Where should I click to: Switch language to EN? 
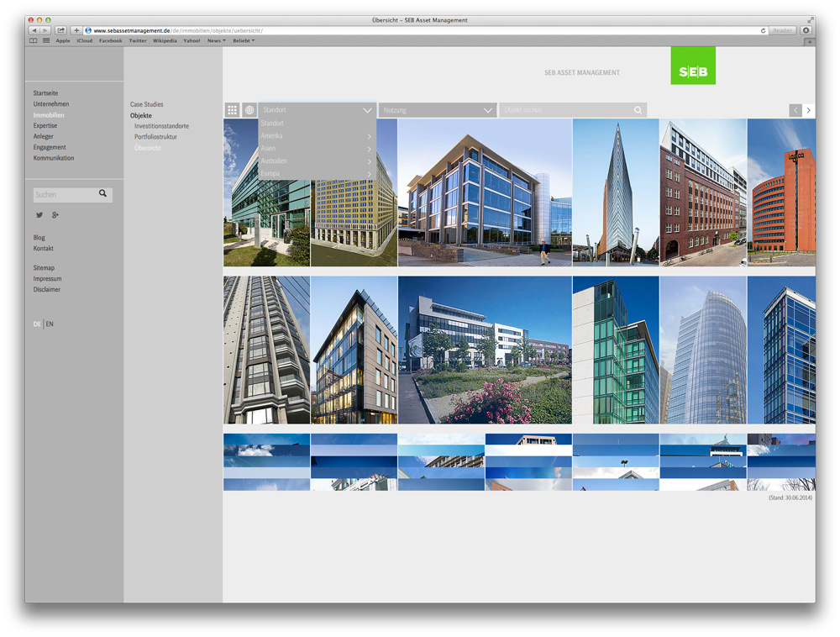pos(50,324)
